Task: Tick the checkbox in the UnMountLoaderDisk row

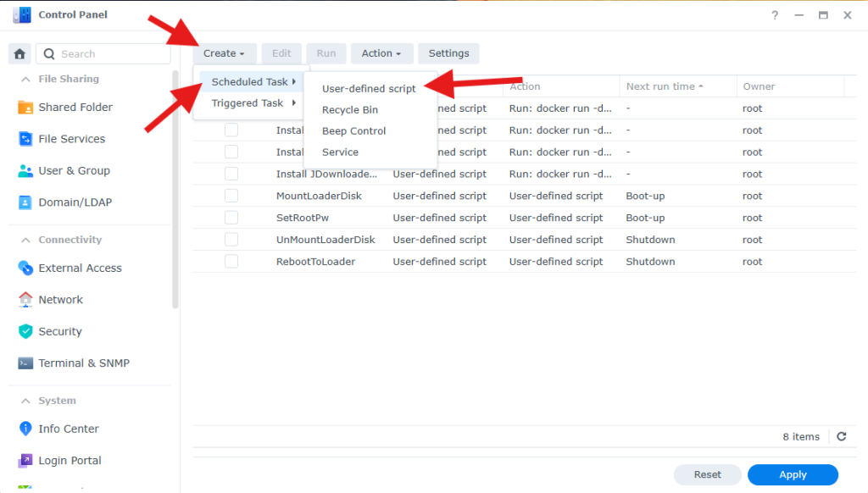Action: coord(231,239)
